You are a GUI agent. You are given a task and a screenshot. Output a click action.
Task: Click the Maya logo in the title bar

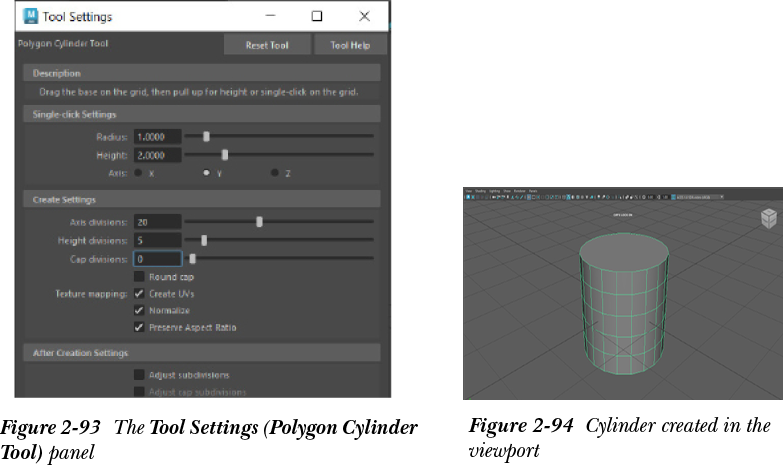coord(31,16)
